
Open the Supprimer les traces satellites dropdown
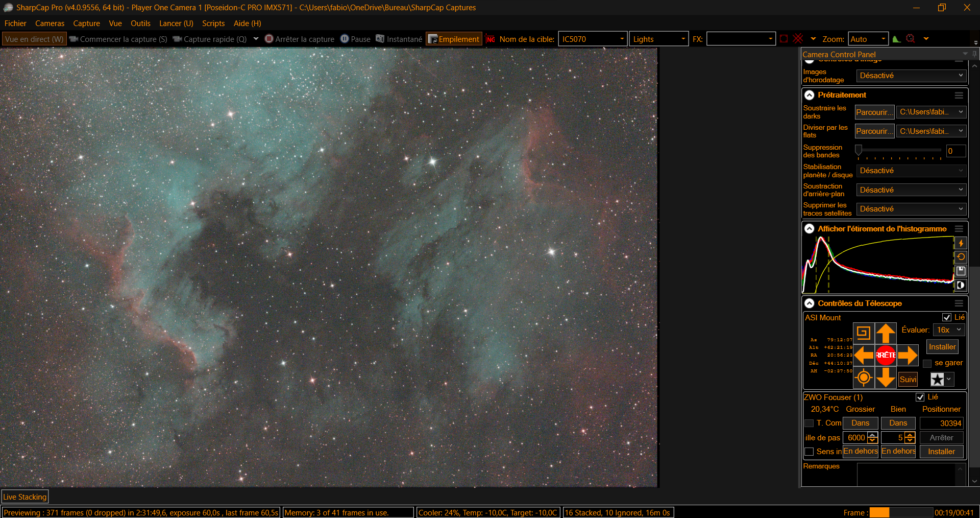click(x=911, y=209)
